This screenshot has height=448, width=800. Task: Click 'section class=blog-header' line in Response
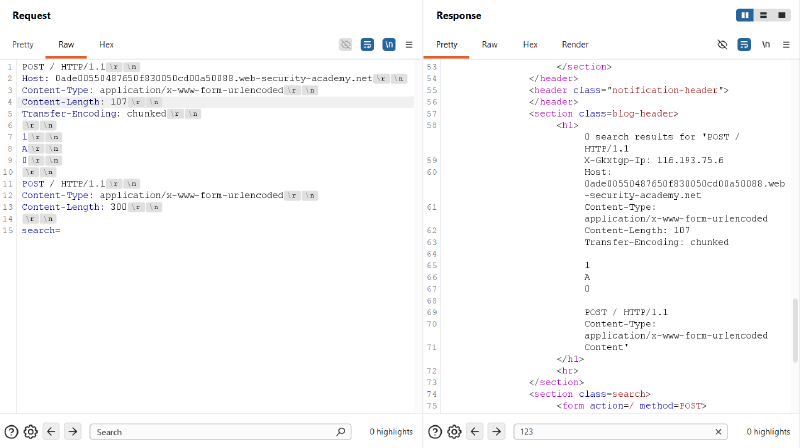pos(604,114)
